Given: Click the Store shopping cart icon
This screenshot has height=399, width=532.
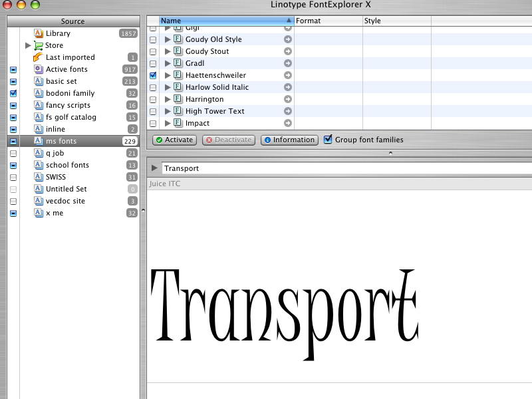Looking at the screenshot, I should click(39, 45).
